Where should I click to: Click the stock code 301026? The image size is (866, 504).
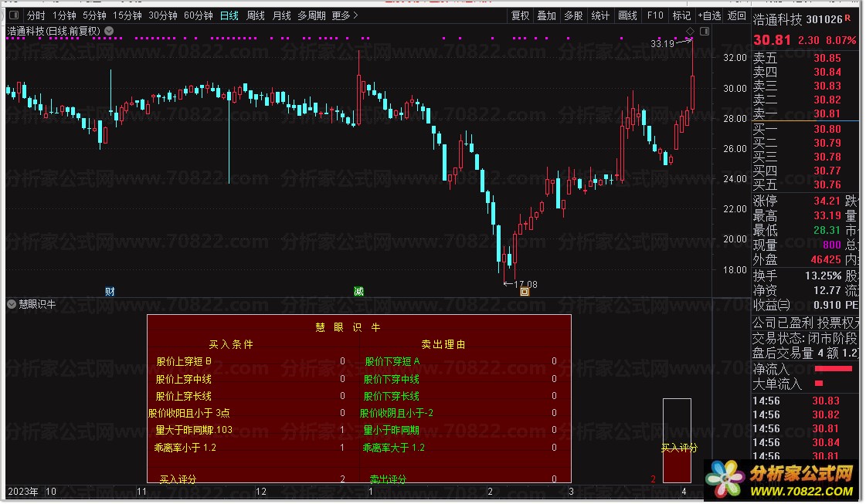[824, 20]
